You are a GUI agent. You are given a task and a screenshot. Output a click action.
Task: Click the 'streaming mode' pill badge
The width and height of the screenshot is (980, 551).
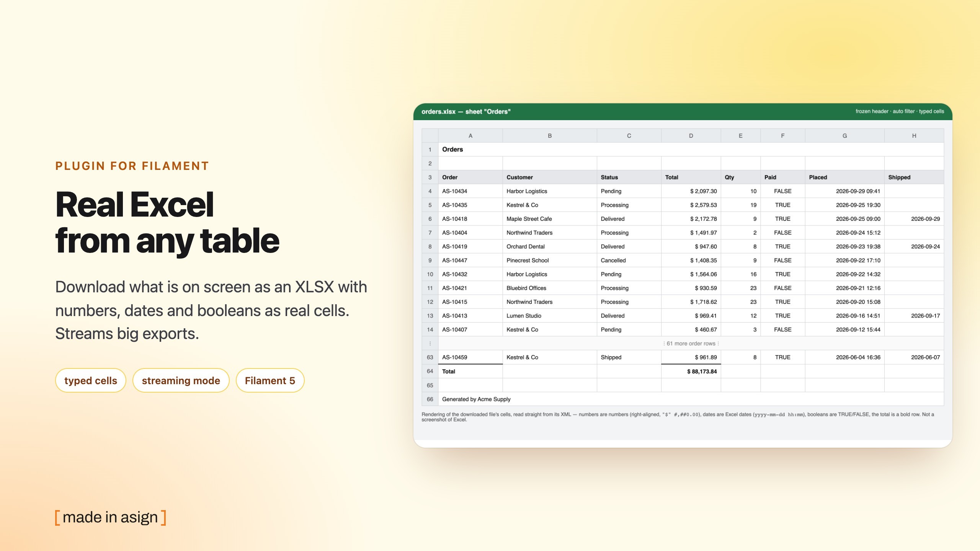click(181, 380)
